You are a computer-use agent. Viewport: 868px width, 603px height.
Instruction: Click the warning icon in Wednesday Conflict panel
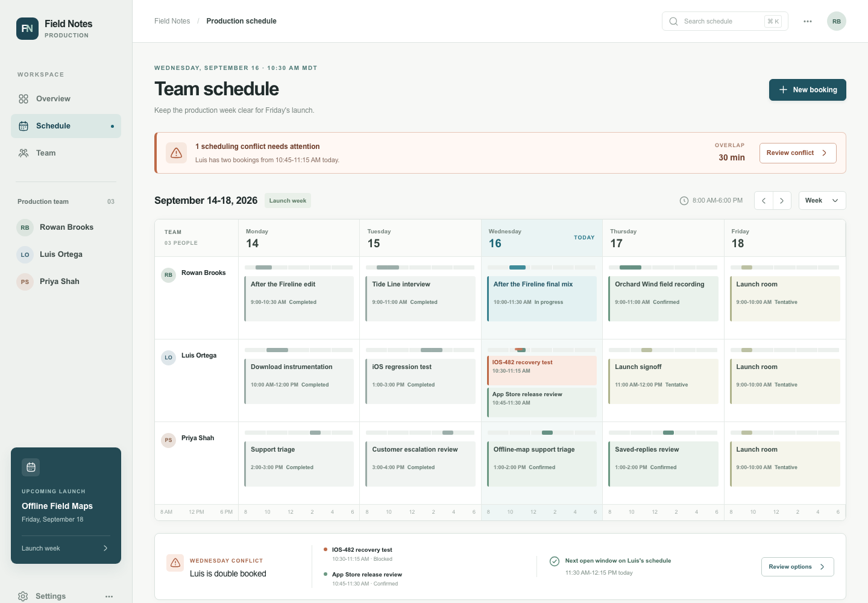click(175, 563)
